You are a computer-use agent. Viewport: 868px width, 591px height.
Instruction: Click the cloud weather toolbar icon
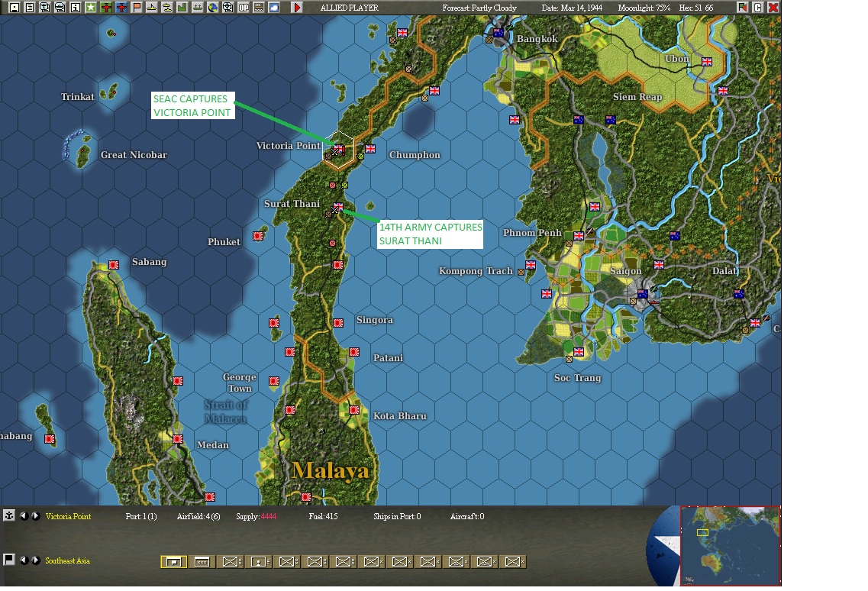273,8
